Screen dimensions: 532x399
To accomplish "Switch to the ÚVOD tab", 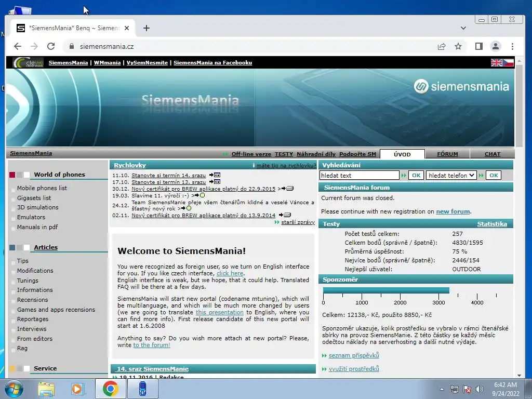I will click(x=402, y=154).
